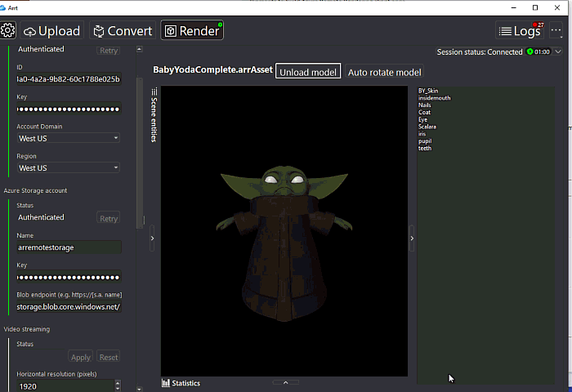Image resolution: width=572 pixels, height=392 pixels.
Task: Click the Unload model button
Action: 308,72
